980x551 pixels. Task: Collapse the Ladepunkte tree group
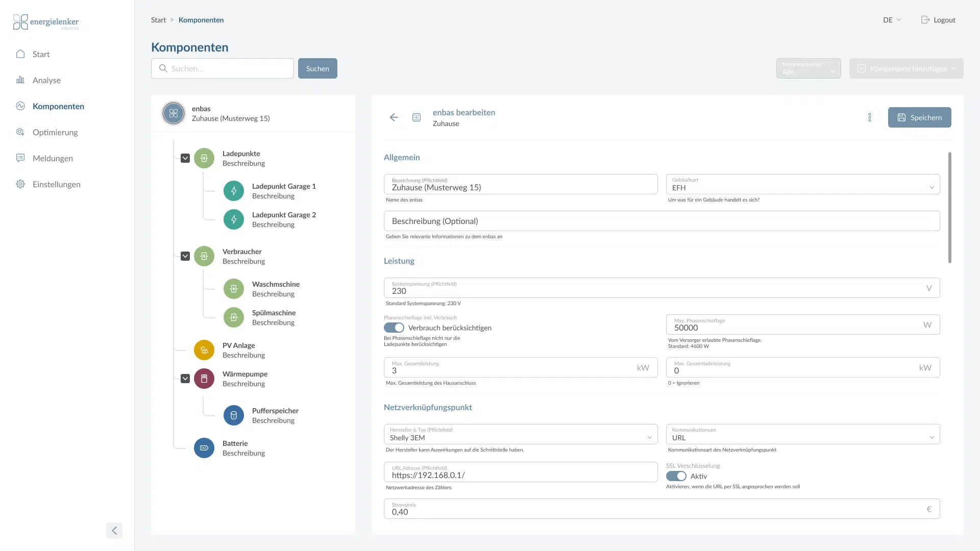185,158
